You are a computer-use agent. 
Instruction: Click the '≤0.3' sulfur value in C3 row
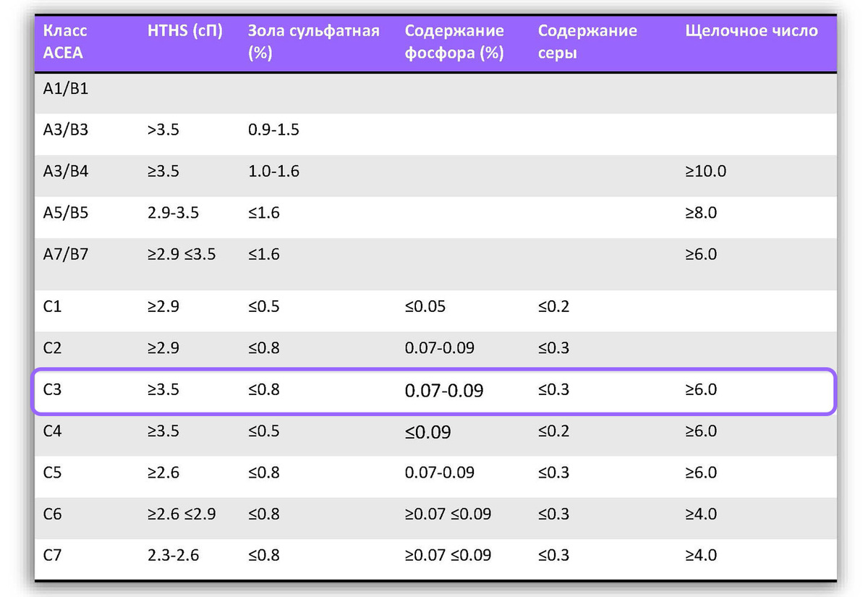[x=554, y=389]
